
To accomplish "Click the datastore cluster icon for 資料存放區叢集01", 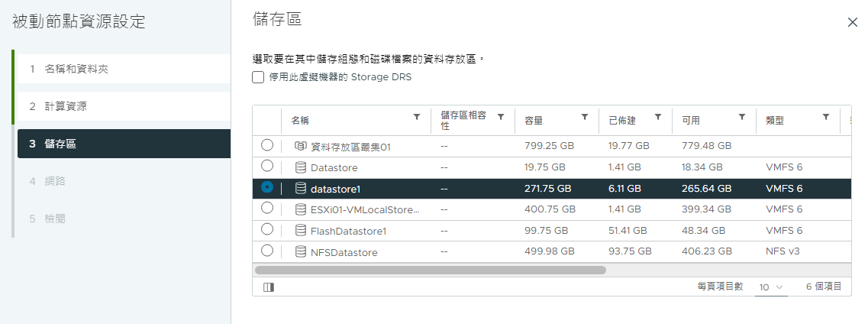I will click(x=301, y=146).
